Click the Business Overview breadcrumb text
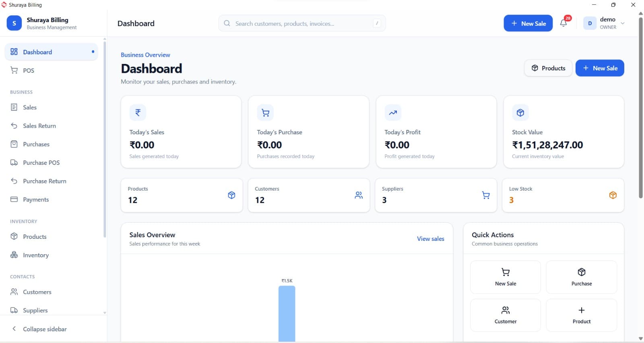Viewport: 644px width, 343px height. click(x=145, y=55)
